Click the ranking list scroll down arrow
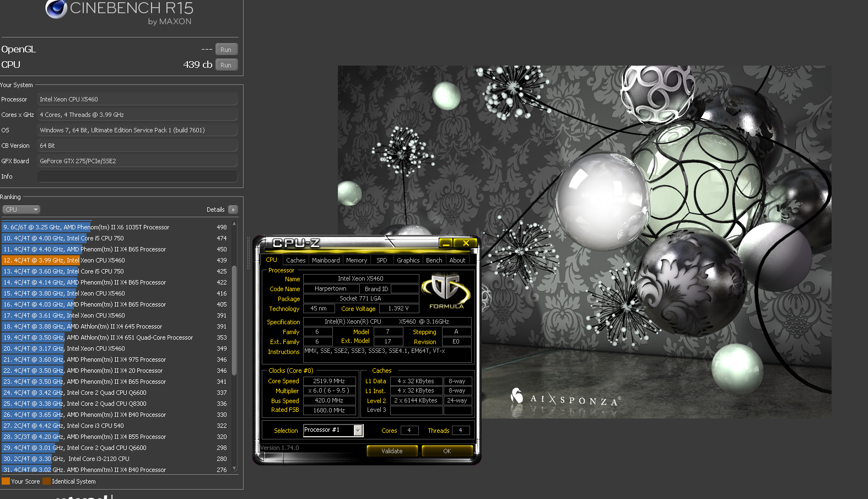This screenshot has width=868, height=499. click(x=234, y=469)
